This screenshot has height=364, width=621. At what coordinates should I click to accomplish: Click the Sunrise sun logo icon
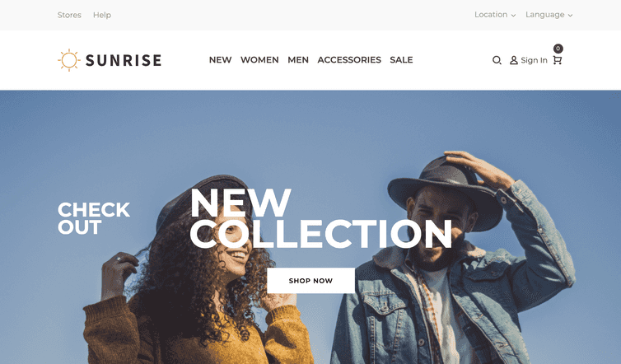click(x=69, y=60)
